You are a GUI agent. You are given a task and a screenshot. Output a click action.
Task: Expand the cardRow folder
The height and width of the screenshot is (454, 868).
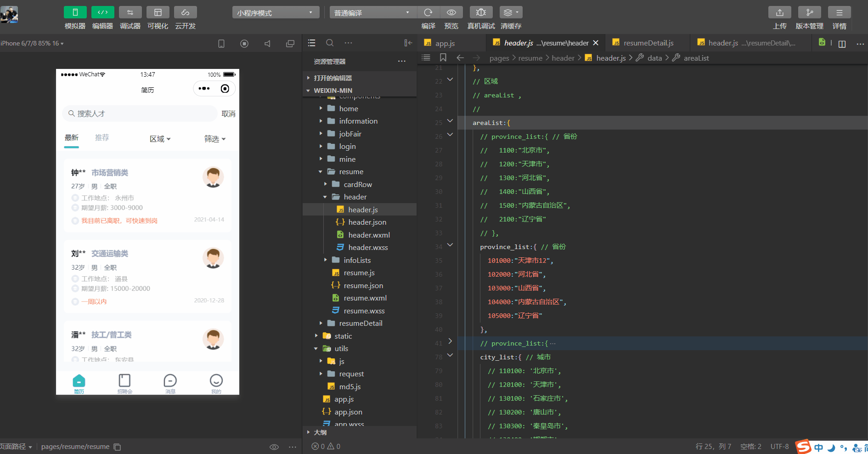358,185
